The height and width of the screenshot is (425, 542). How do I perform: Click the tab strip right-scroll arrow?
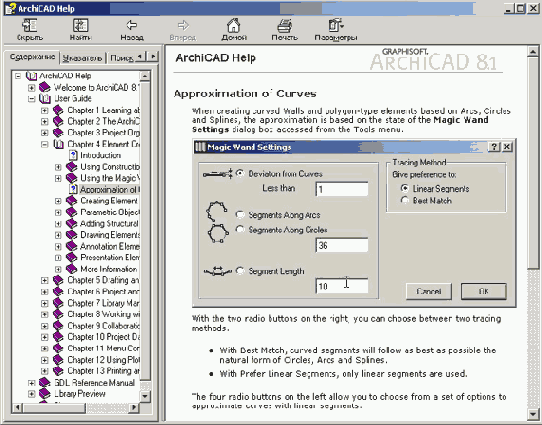tap(153, 56)
